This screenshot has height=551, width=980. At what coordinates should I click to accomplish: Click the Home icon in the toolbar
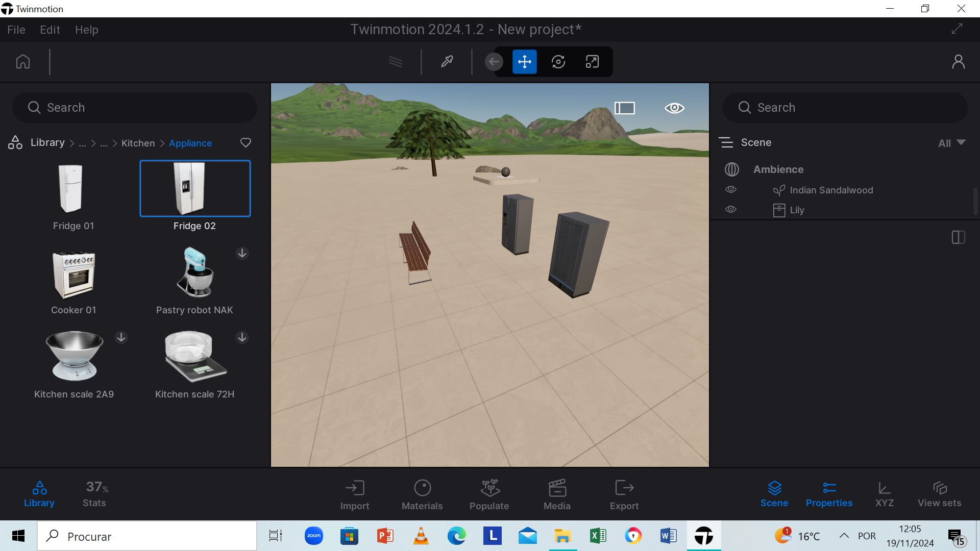(x=23, y=62)
